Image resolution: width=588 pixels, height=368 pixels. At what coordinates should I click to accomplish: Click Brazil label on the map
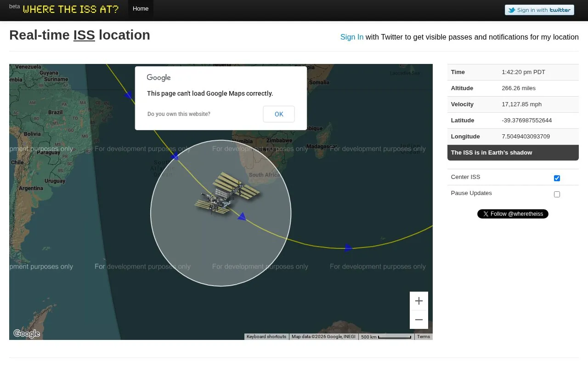[55, 112]
